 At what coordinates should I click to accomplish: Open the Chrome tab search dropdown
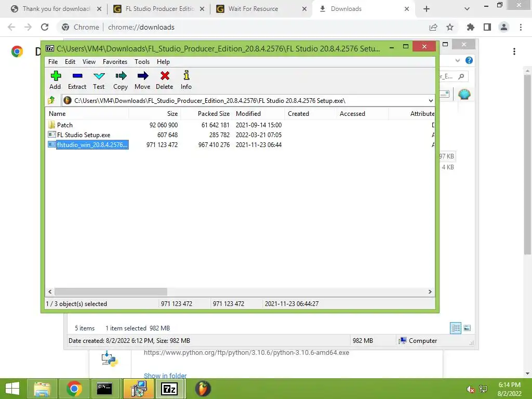467,9
